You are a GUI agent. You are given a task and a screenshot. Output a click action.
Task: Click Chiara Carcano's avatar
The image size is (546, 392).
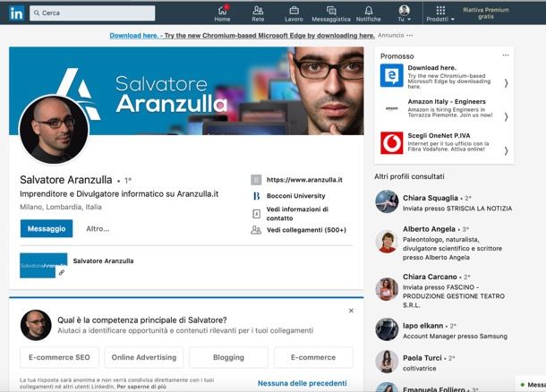[387, 289]
